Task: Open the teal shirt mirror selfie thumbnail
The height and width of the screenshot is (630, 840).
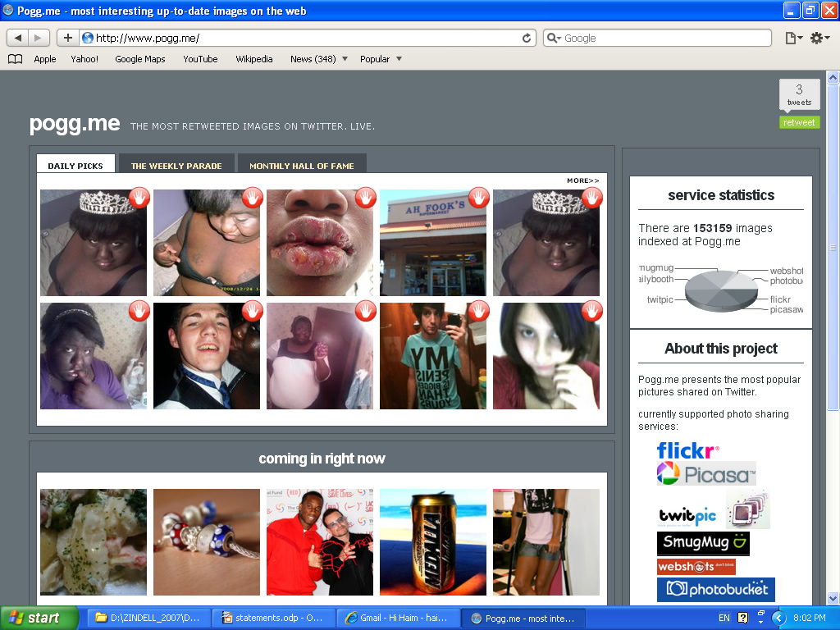Action: tap(433, 356)
